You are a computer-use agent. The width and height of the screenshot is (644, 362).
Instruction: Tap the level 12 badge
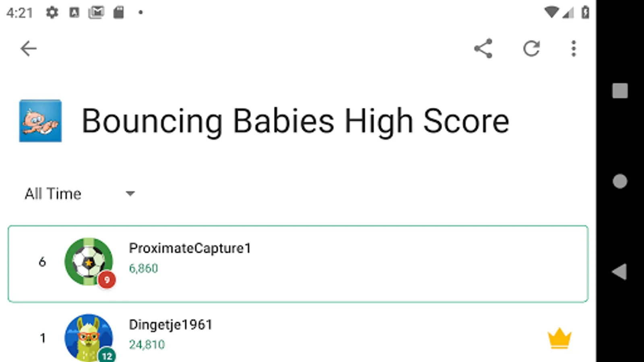click(x=107, y=356)
